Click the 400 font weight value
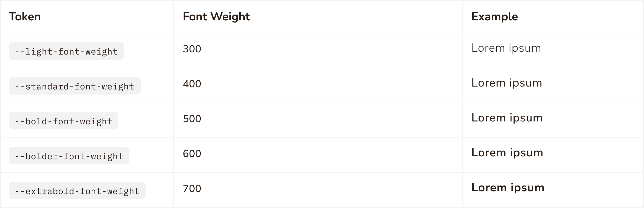 [x=192, y=84]
